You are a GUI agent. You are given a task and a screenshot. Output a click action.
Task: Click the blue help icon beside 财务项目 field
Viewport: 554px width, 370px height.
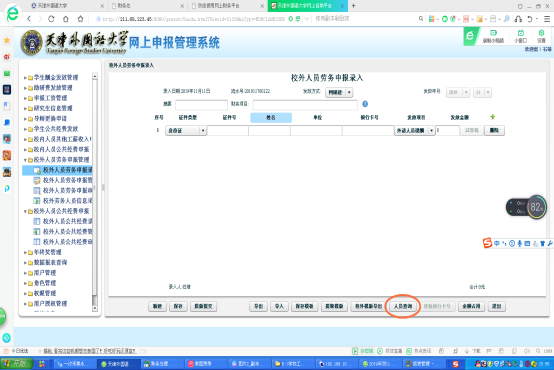point(365,104)
